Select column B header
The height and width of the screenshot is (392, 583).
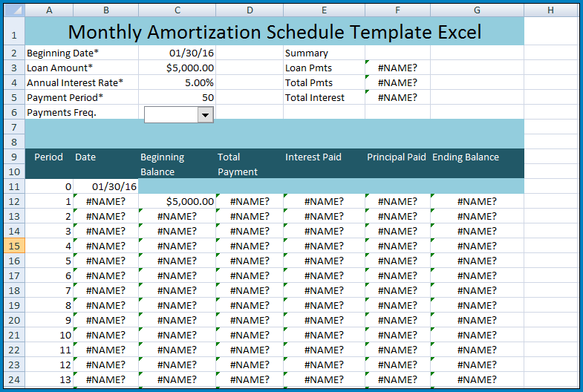click(x=106, y=10)
